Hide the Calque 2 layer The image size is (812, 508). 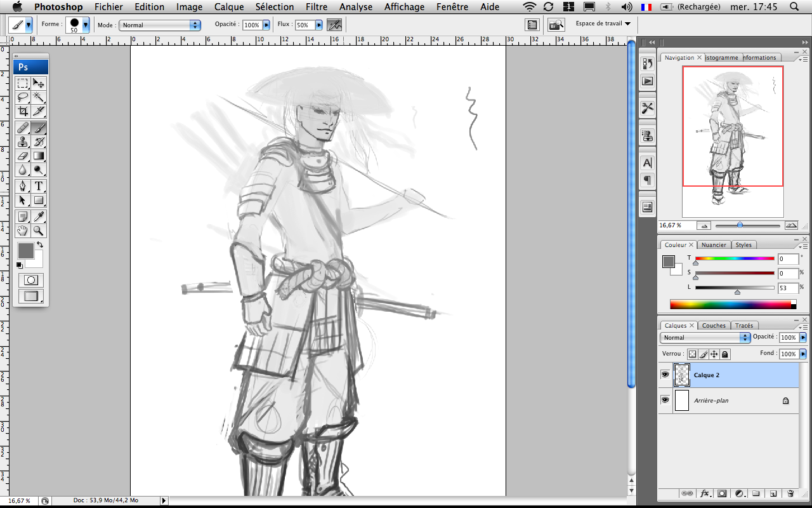665,375
